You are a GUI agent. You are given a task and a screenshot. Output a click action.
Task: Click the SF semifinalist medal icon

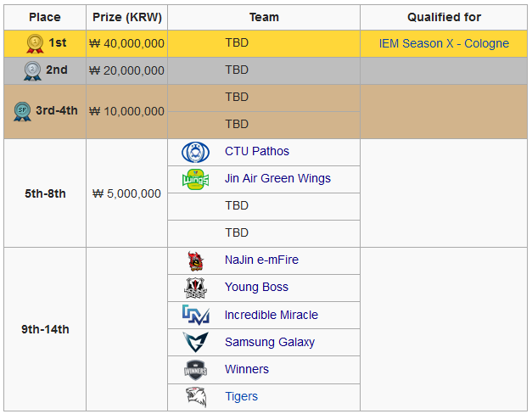point(22,111)
